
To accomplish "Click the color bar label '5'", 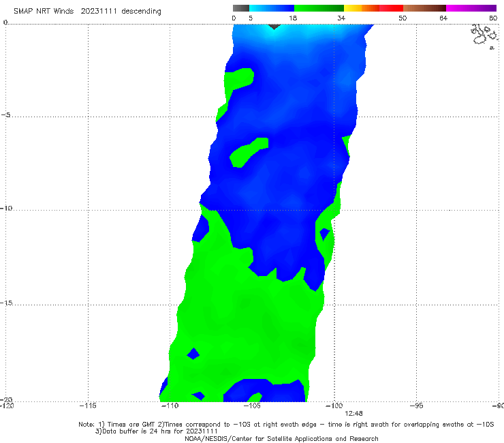I will pos(251,18).
